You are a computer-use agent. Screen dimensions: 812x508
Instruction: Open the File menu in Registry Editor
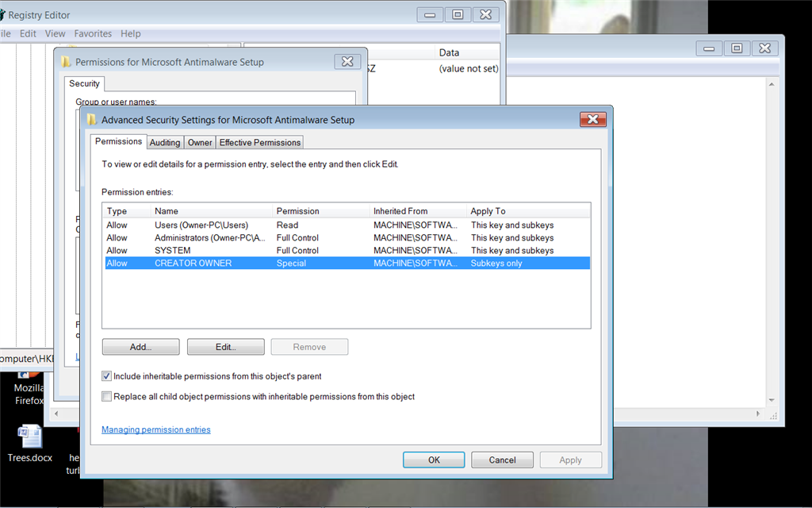[6, 33]
